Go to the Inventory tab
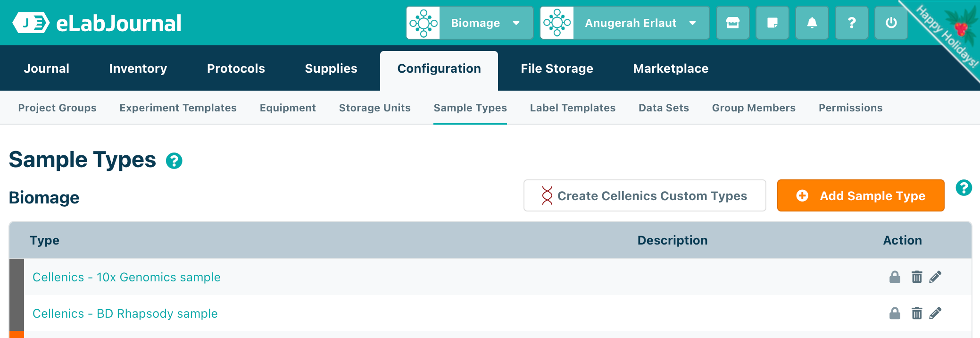Image resolution: width=980 pixels, height=338 pixels. [x=138, y=68]
